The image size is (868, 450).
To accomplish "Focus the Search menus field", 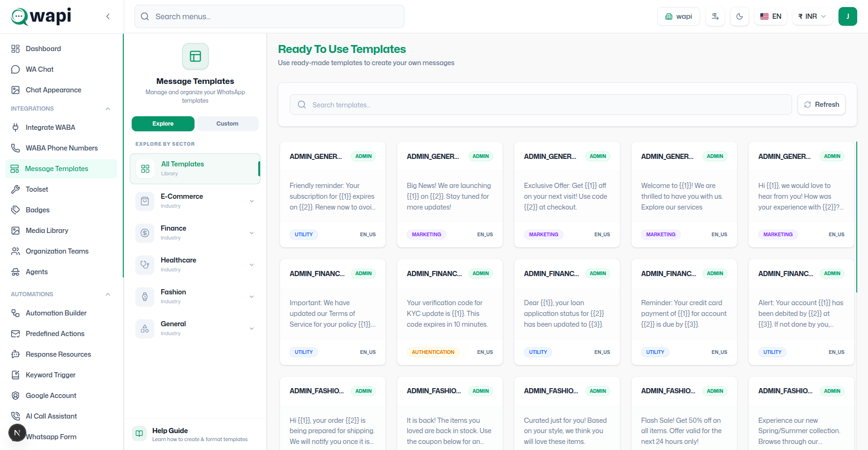I will tap(269, 16).
